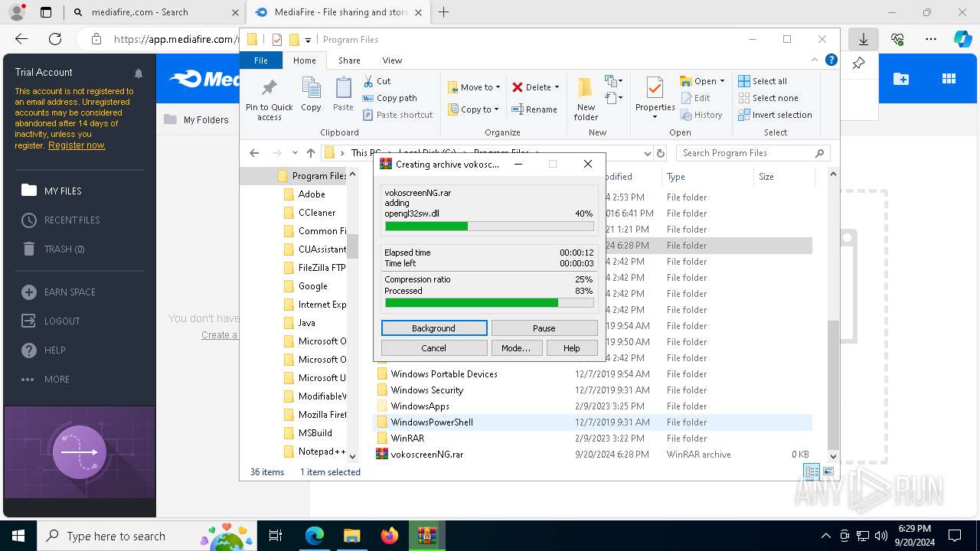Select the WindowsPowerShell folder

593,422
